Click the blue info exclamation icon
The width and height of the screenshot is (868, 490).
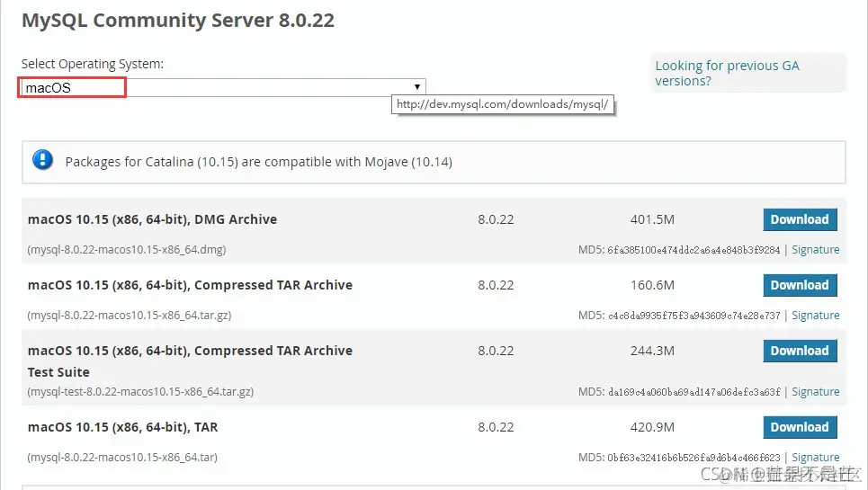[42, 160]
